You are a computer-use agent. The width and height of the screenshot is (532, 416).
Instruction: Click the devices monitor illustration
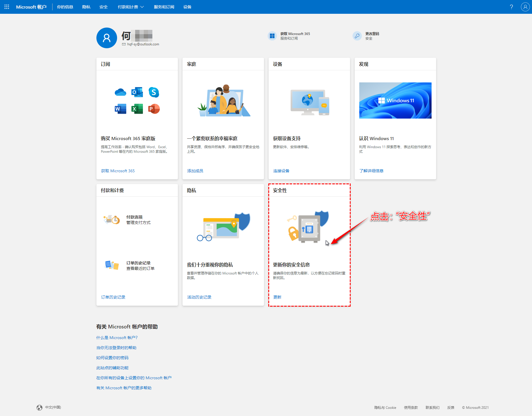click(x=310, y=102)
